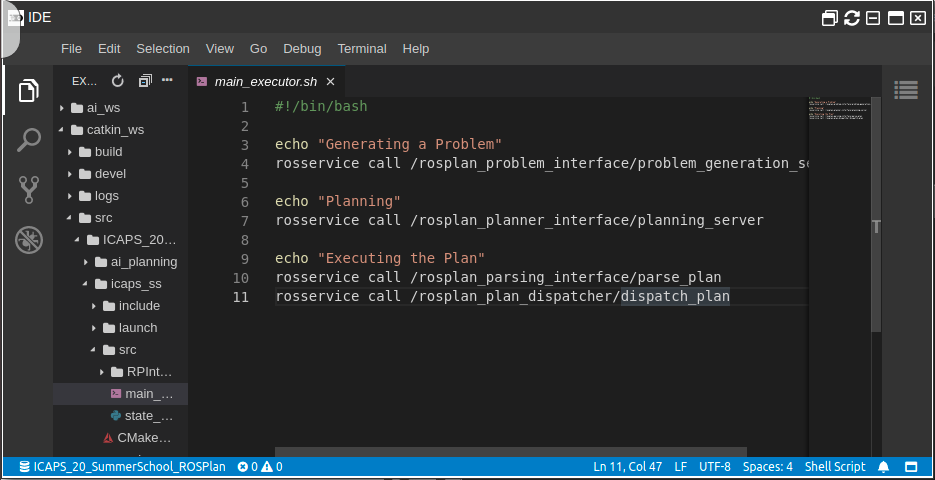Open the CMake file in explorer

120,438
